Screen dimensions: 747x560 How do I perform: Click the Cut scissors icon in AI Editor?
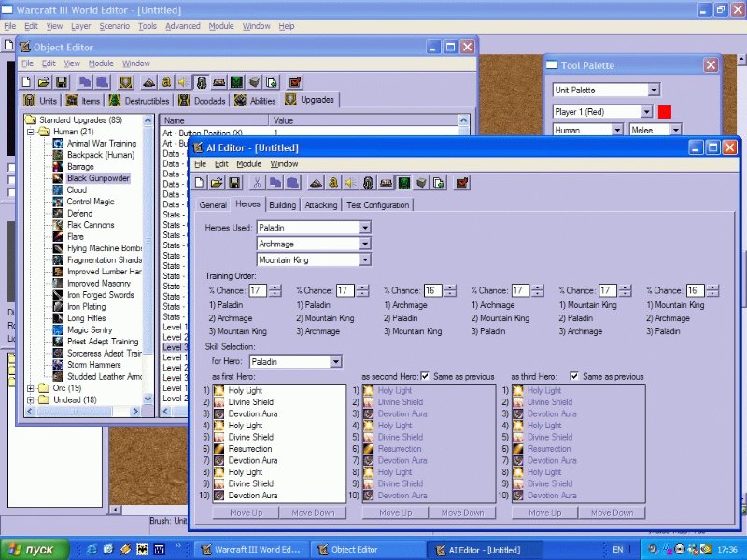click(x=257, y=183)
